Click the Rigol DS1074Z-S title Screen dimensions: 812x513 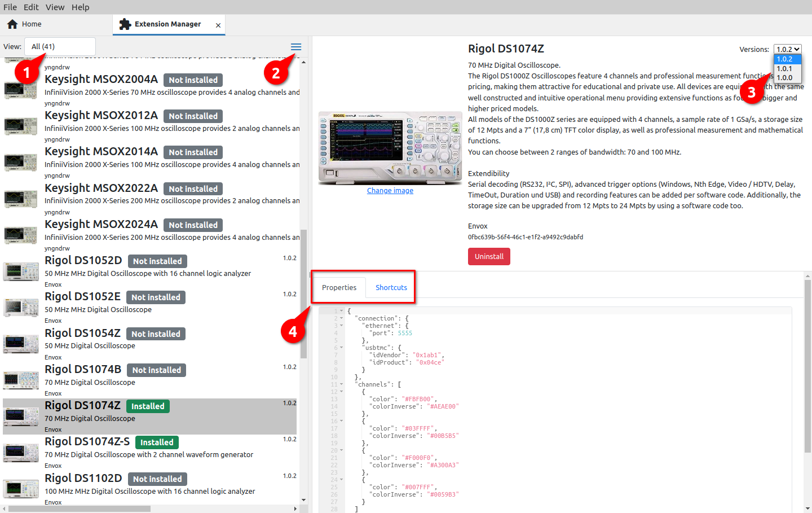[x=87, y=442]
